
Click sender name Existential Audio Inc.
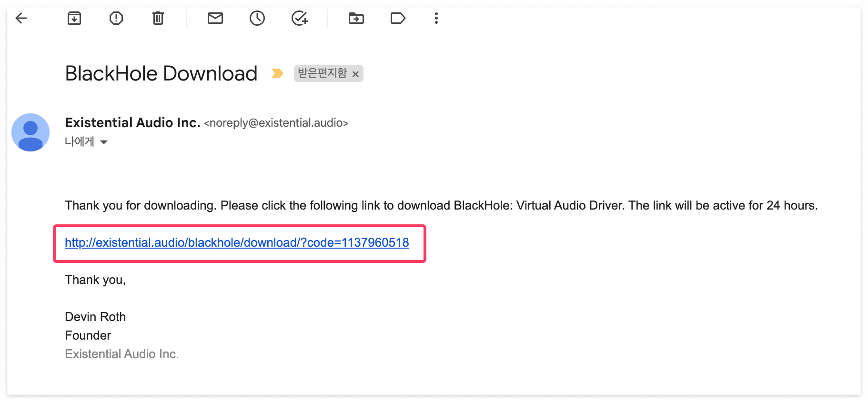pos(132,123)
